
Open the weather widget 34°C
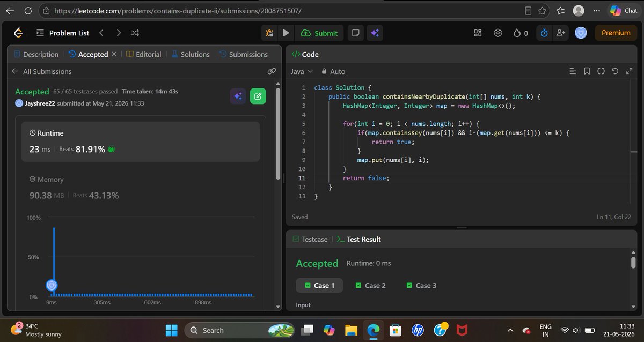pos(38,330)
